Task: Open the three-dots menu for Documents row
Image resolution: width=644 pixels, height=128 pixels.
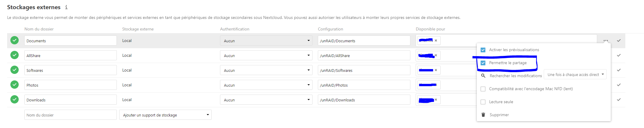Action: [605, 40]
